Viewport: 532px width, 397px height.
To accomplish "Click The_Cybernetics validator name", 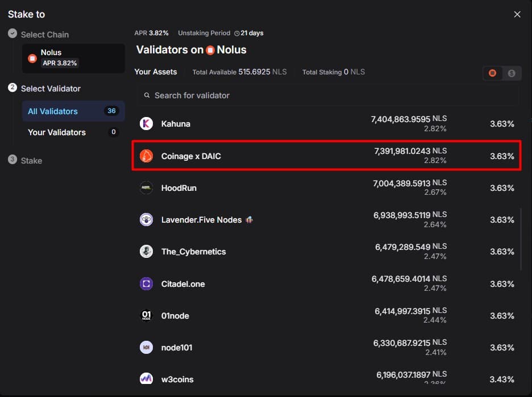I will tap(193, 252).
